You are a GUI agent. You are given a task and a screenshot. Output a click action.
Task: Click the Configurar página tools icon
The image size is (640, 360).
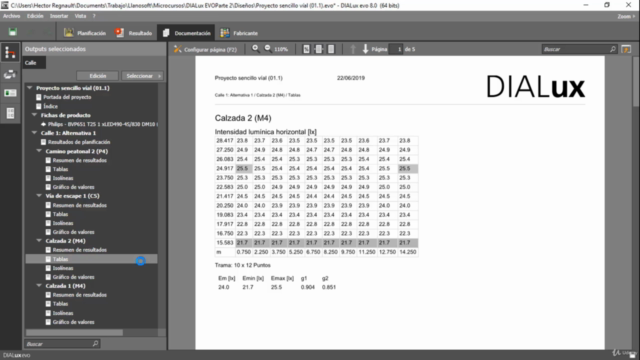click(177, 49)
